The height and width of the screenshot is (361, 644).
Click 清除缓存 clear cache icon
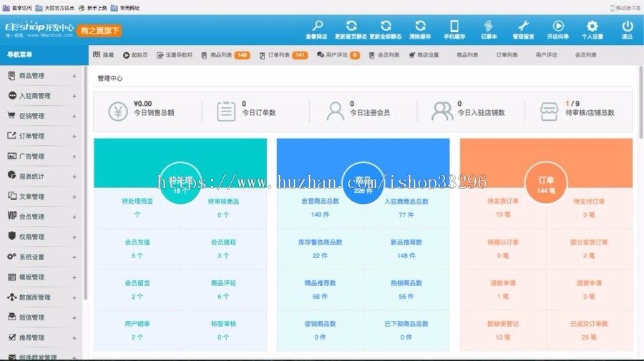[x=420, y=26]
